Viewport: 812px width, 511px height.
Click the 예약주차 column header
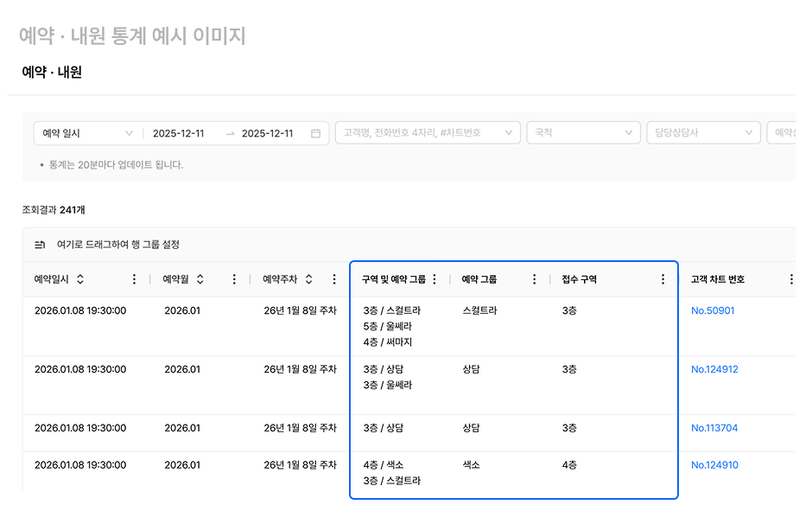pyautogui.click(x=280, y=279)
